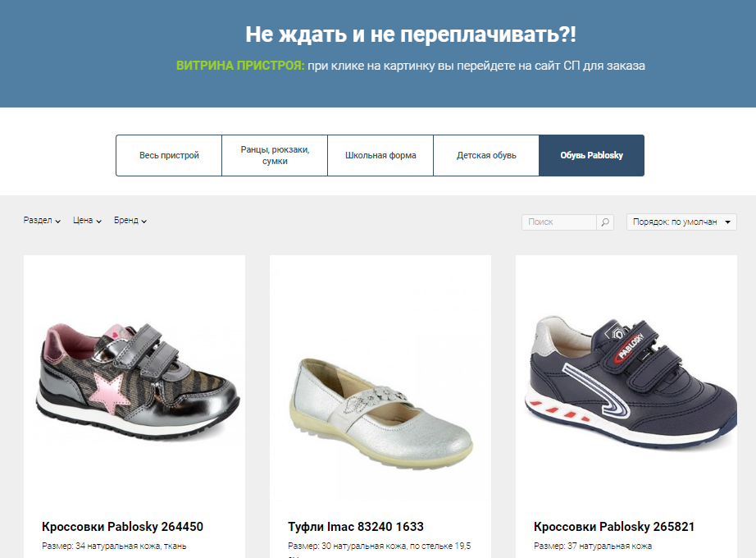Image resolution: width=756 pixels, height=558 pixels.
Task: Go to the Детская обувь tab
Action: 486,155
